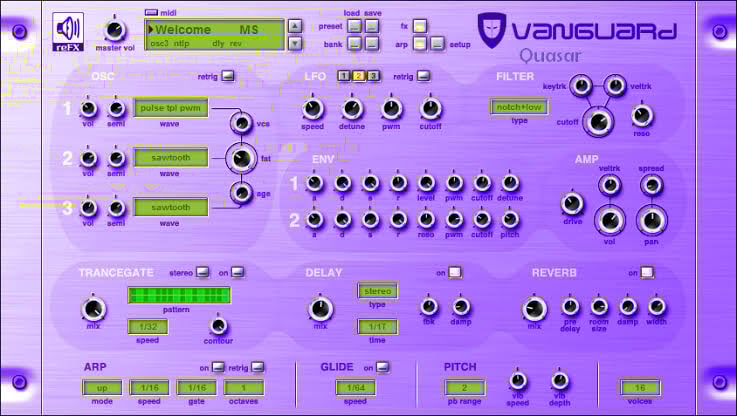Image resolution: width=737 pixels, height=416 pixels.
Task: Open oscillator 3 sawtooth wave selector
Action: (x=171, y=207)
